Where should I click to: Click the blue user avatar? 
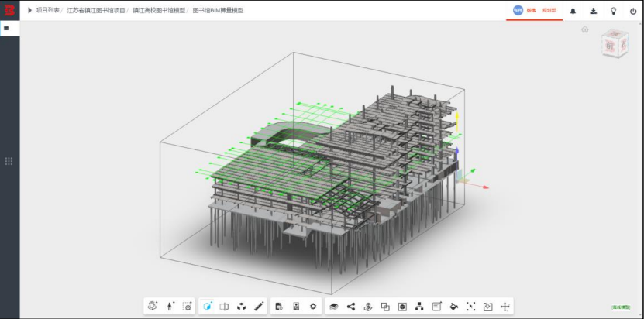[x=518, y=10]
